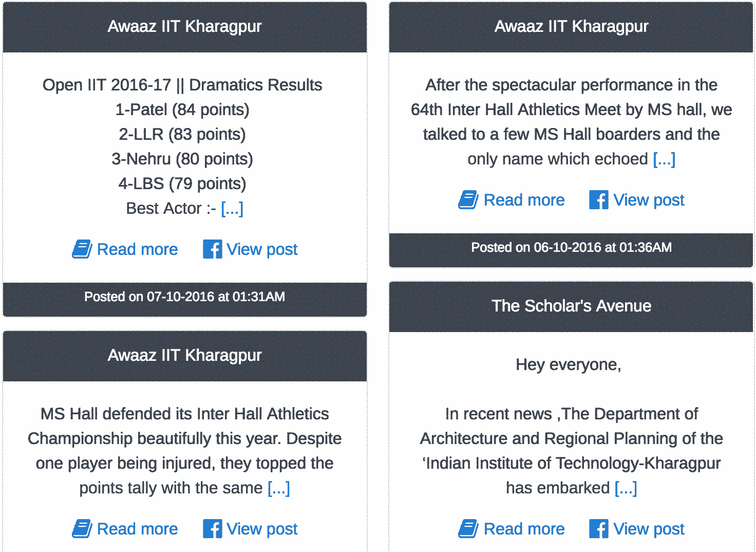Expand ellipsis after 'only name which echoed'
The height and width of the screenshot is (552, 756).
click(x=664, y=159)
